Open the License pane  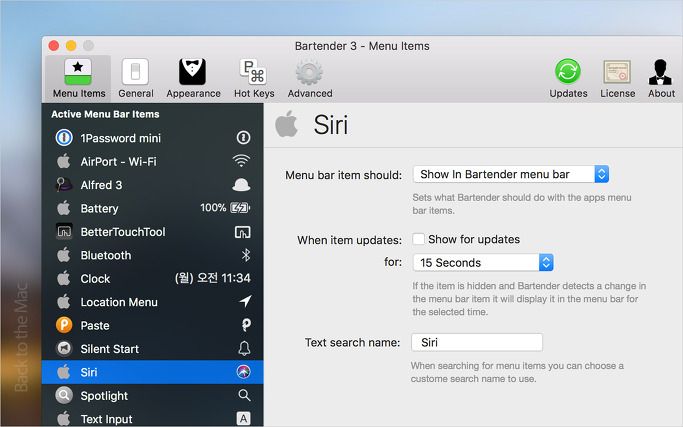click(617, 79)
